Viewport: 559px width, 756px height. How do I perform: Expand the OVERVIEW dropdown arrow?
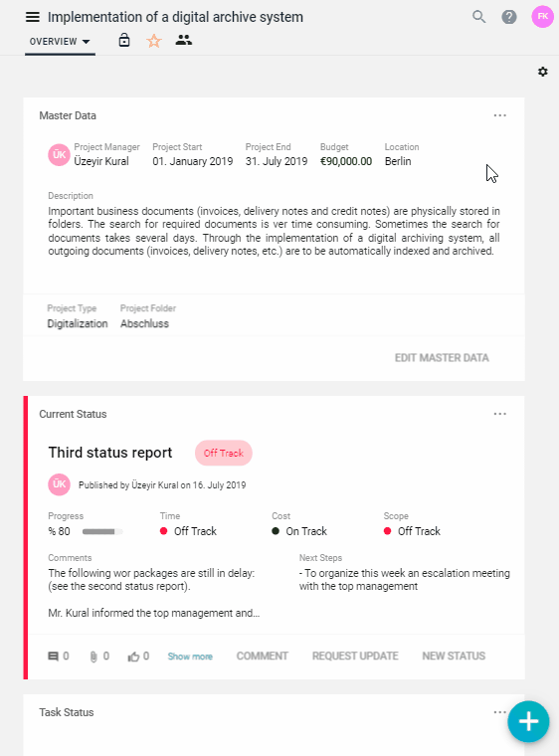(86, 42)
